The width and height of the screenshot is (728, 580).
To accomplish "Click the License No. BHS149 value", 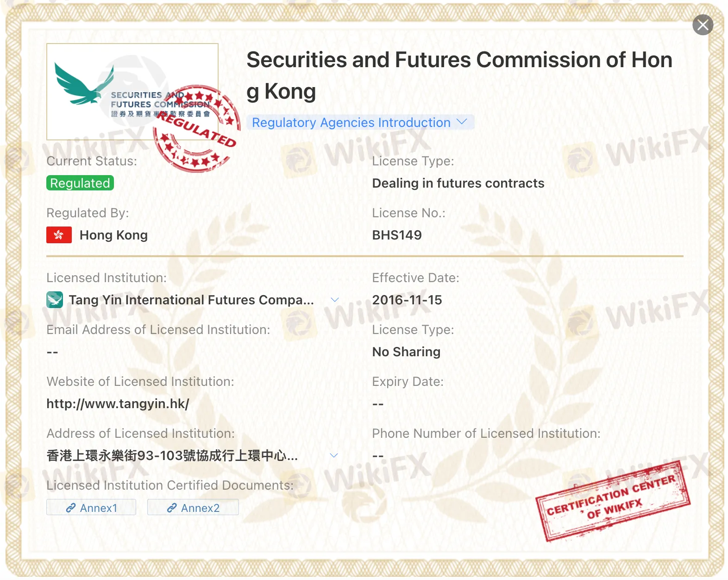I will point(396,235).
